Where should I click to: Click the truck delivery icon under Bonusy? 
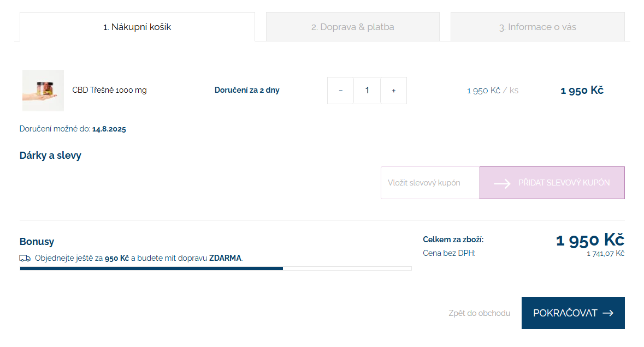[x=25, y=258]
